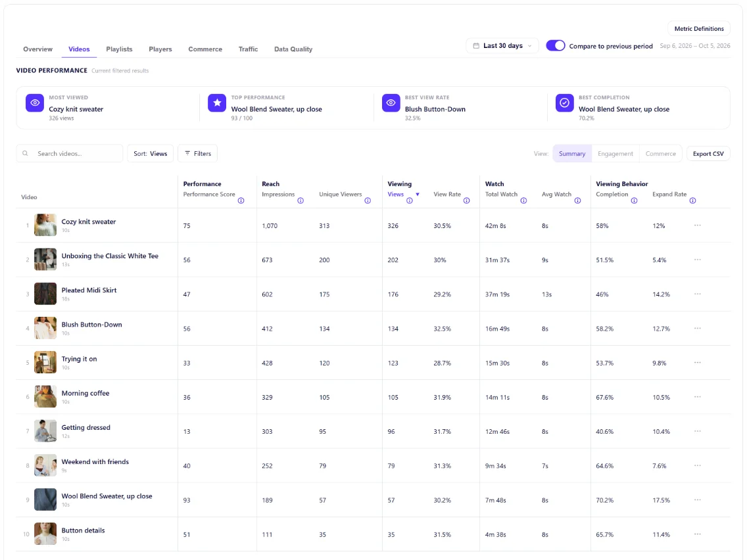Click info icon next to Expand Rate
Screen dimensions: 747x560
[692, 200]
